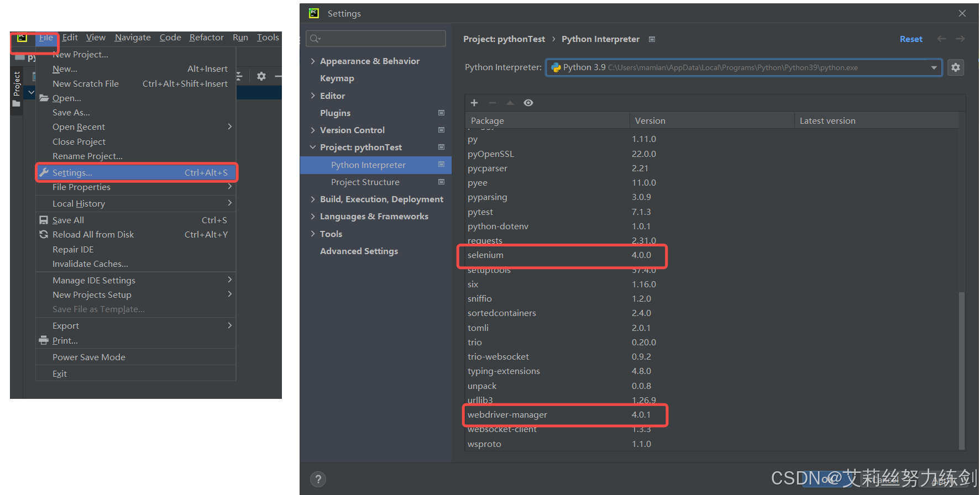Click the Reset link in Settings

[911, 39]
